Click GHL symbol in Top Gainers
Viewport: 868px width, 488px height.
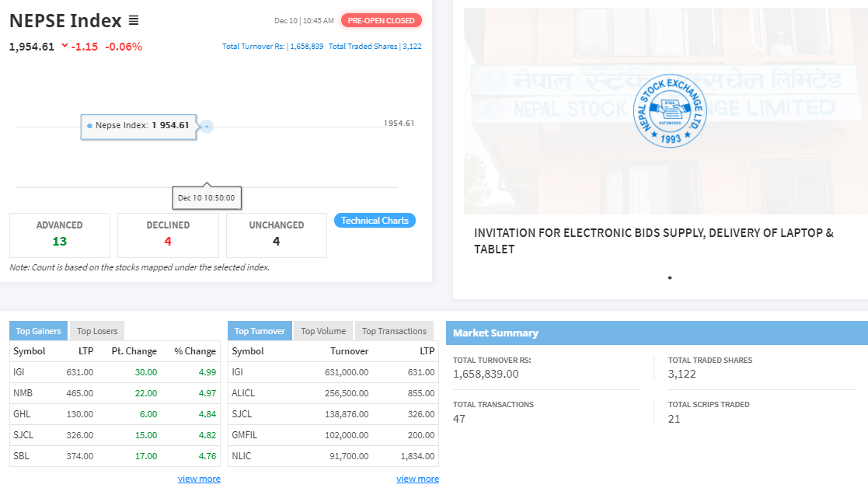(22, 414)
